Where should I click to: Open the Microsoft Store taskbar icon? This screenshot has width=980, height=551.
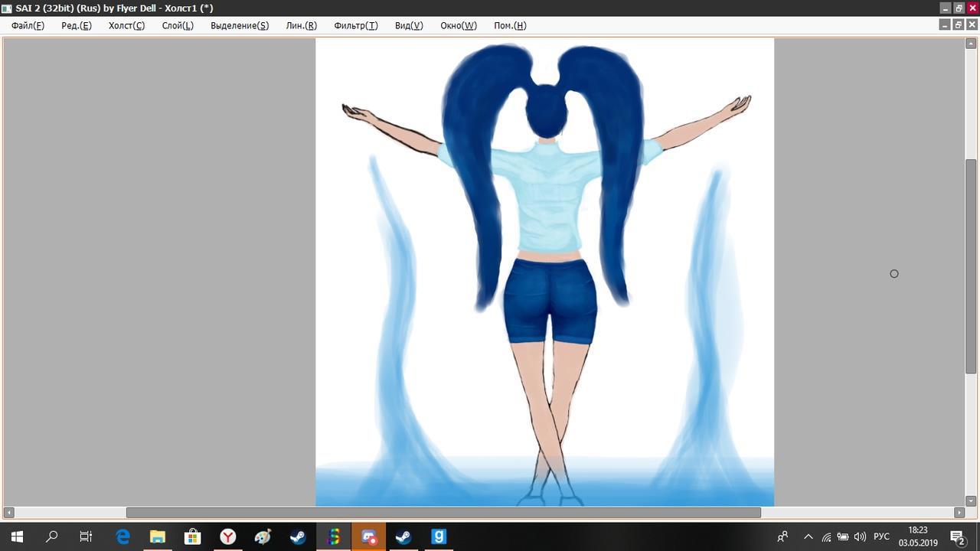[192, 536]
